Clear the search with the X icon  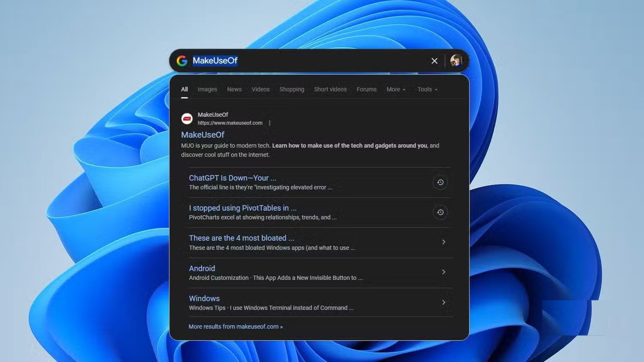click(434, 61)
